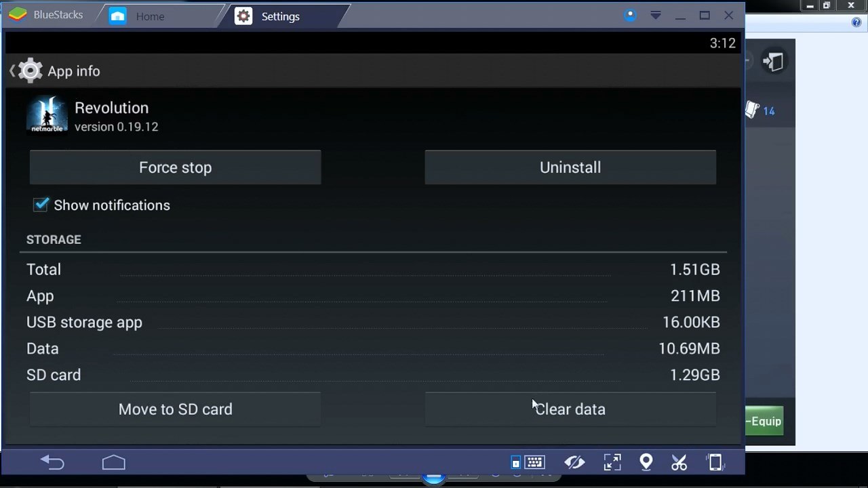The width and height of the screenshot is (868, 488).
Task: Tap the Android home button
Action: 114,462
